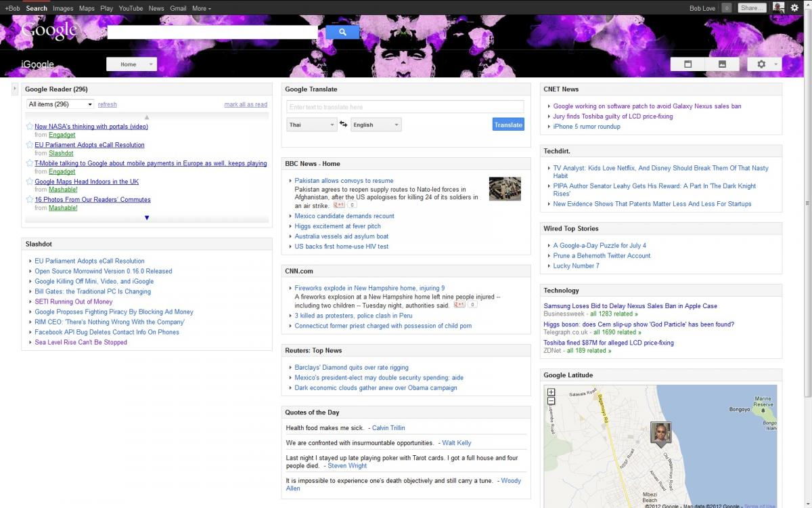
Task: Select Maps in the top bar
Action: pos(87,8)
